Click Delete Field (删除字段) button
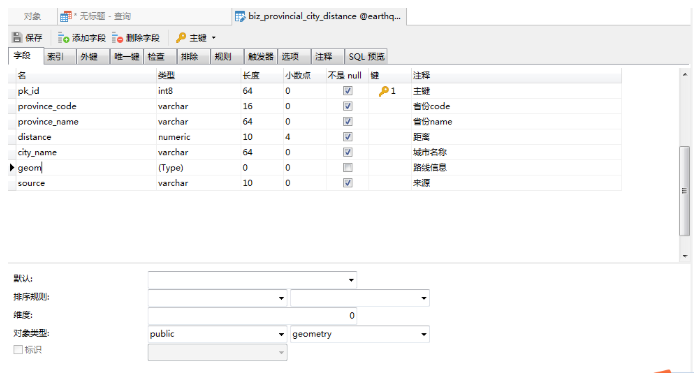Screen dimensions: 696x379 [136, 38]
